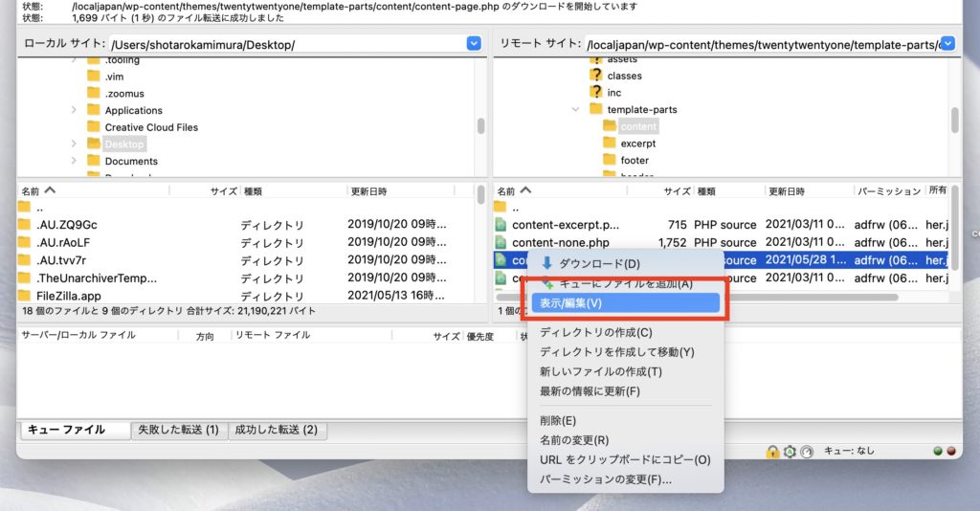Click content-none.php file icon
The image size is (980, 511).
tap(501, 242)
